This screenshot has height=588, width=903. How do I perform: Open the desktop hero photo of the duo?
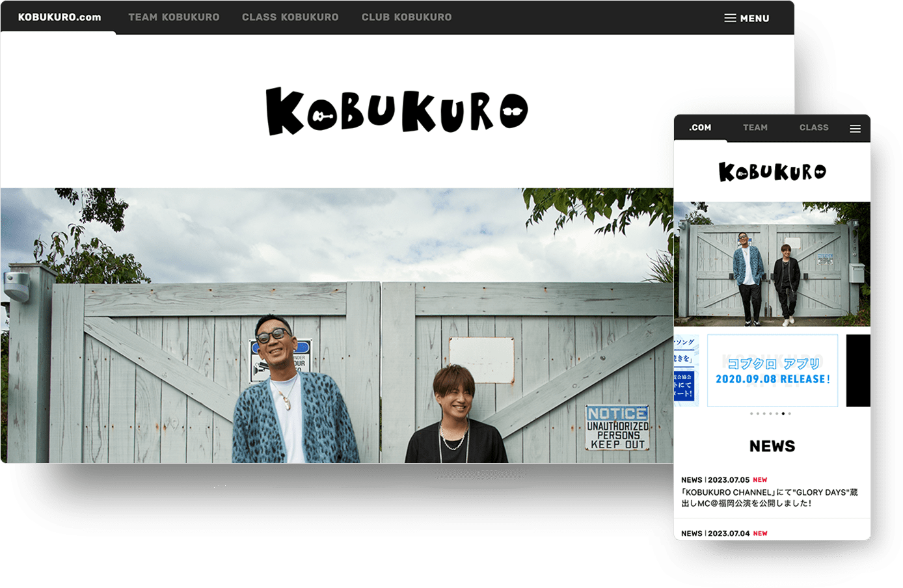(337, 325)
